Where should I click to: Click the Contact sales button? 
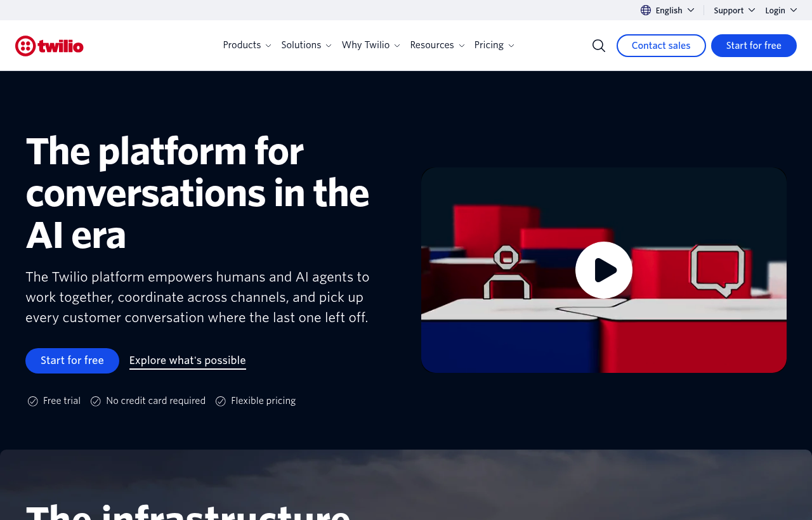click(x=661, y=46)
